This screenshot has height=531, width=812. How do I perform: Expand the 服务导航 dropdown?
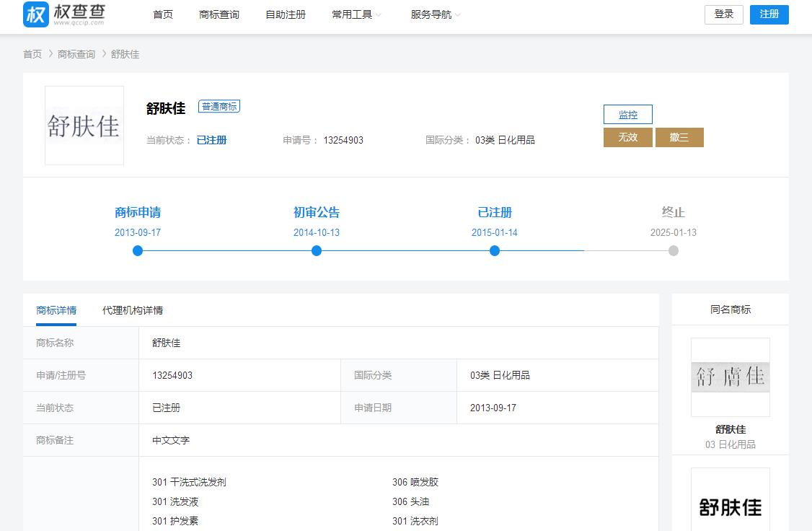coord(436,14)
